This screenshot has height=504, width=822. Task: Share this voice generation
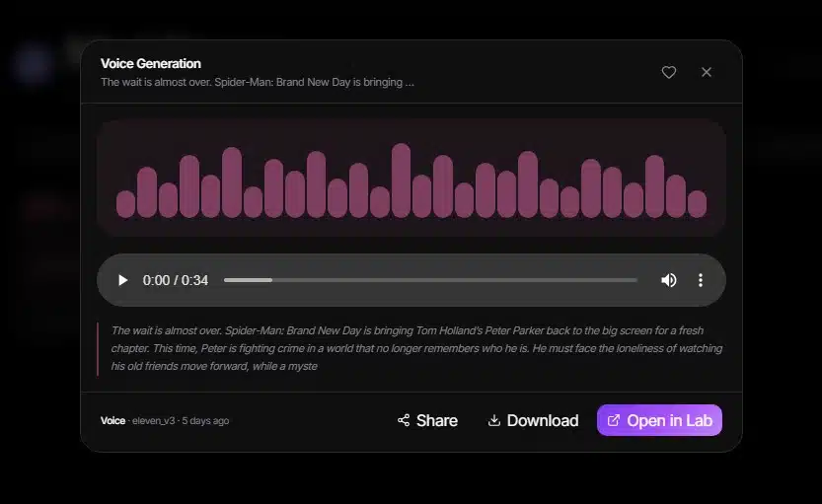click(x=427, y=420)
